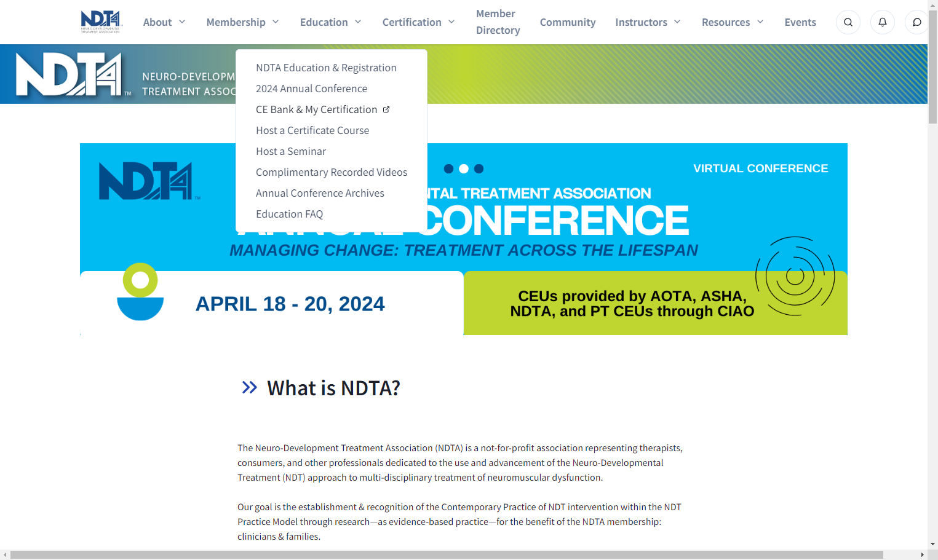Open the chat messages icon
Screen dimensions: 938x560
tap(917, 22)
